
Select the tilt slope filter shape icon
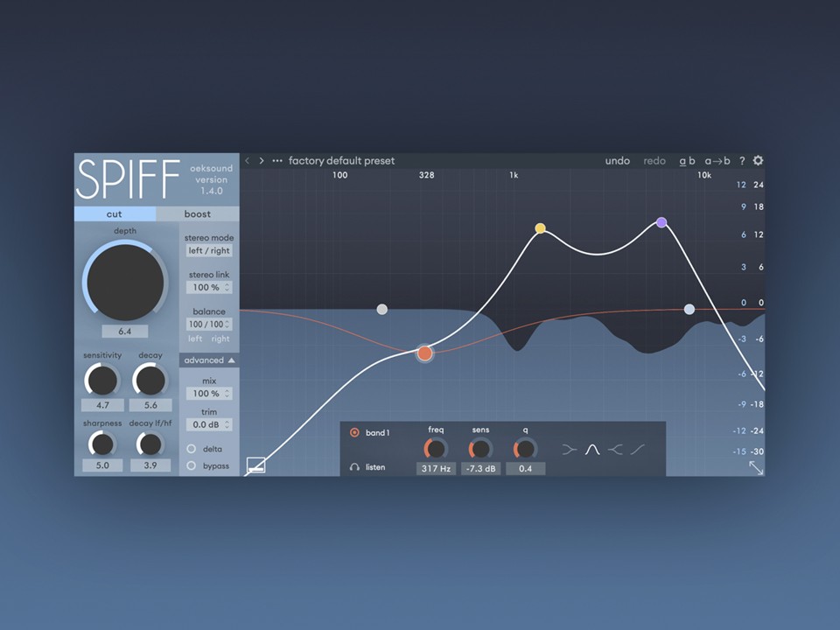pyautogui.click(x=637, y=448)
